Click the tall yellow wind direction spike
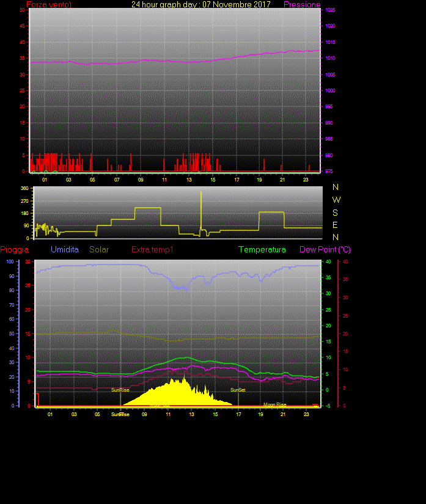The height and width of the screenshot is (504, 426). [200, 208]
